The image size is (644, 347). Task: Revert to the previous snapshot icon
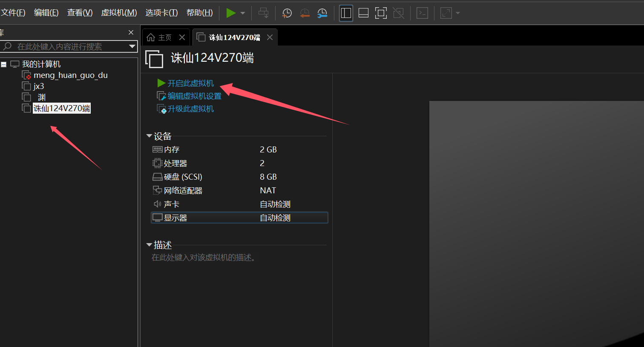point(305,13)
